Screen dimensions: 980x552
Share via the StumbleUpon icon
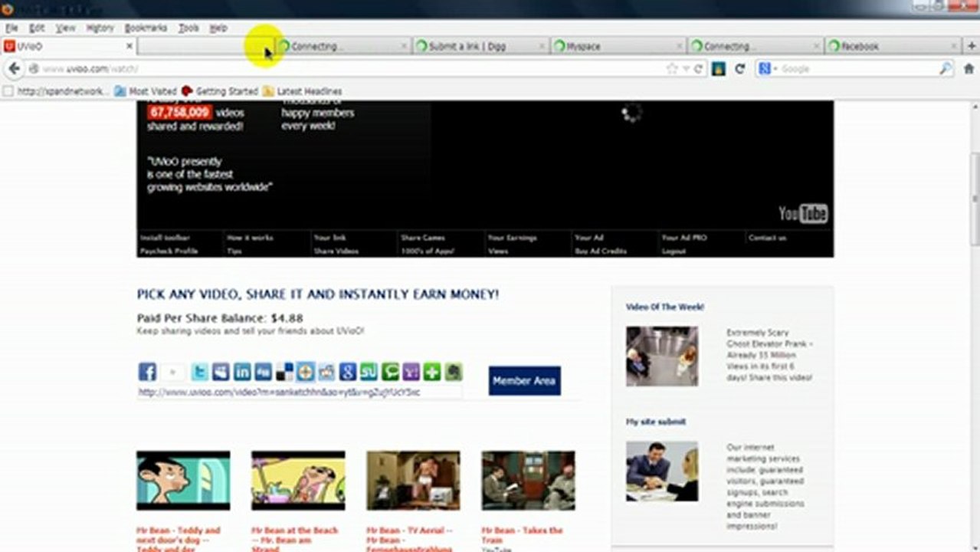point(369,372)
